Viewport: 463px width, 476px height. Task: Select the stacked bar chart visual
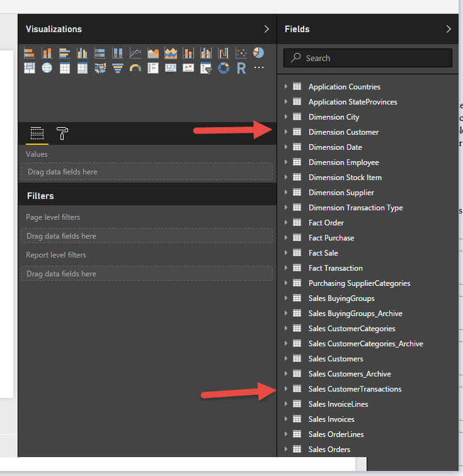pos(29,53)
